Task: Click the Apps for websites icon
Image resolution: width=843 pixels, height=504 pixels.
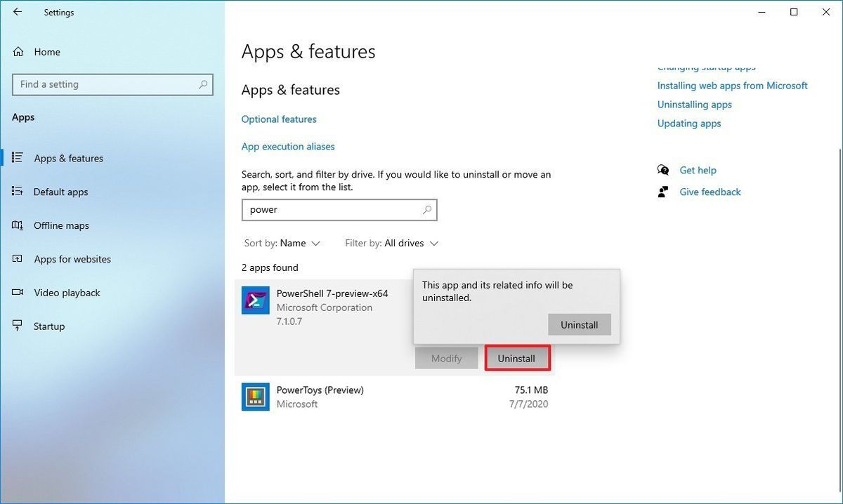Action: pos(18,259)
